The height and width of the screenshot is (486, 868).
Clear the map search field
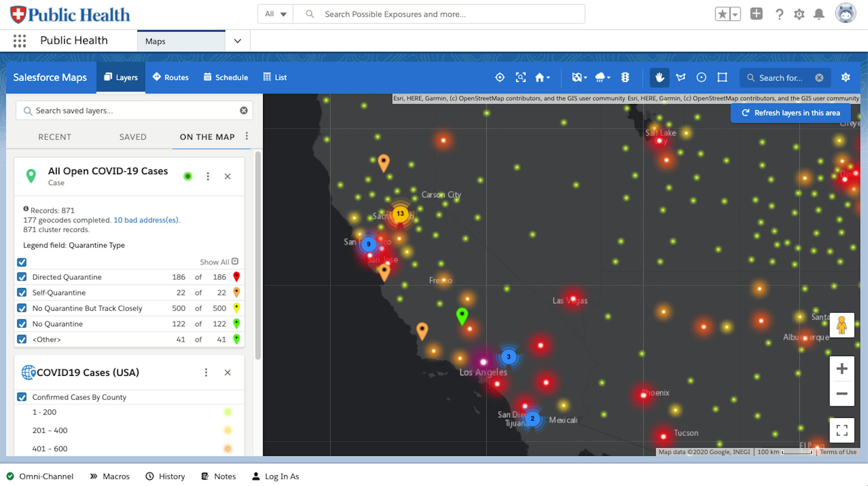pos(819,78)
